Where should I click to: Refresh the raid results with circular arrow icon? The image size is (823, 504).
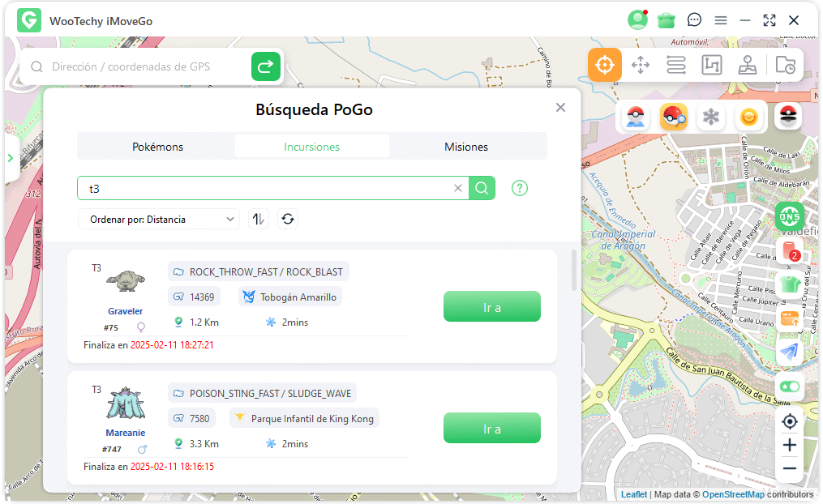(288, 219)
